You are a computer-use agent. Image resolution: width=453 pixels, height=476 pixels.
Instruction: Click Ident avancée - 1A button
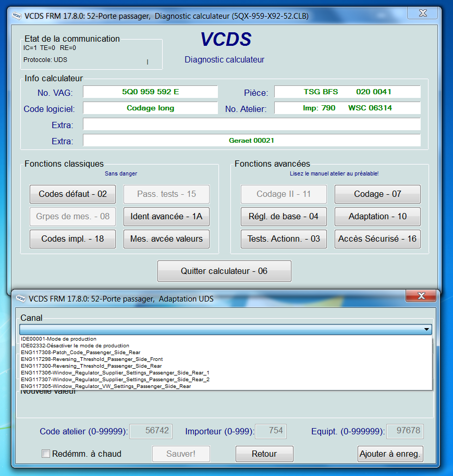(x=166, y=217)
